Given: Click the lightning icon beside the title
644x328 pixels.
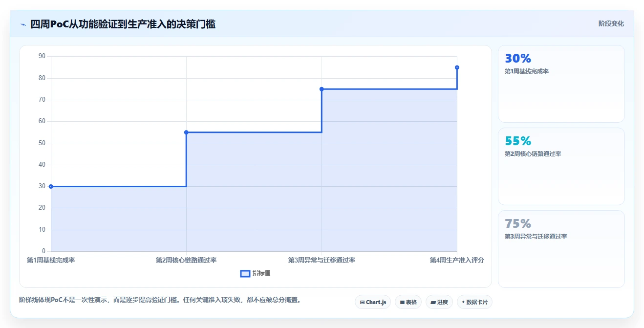Looking at the screenshot, I should pyautogui.click(x=23, y=24).
